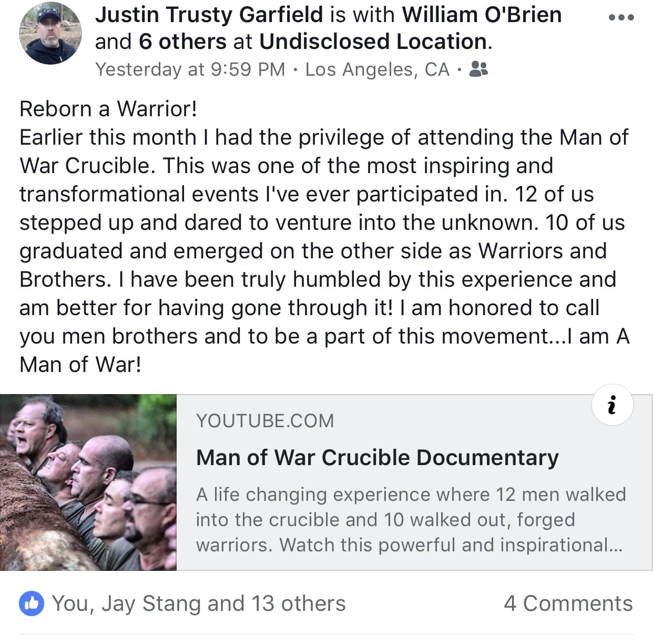
Task: Open the documentary video thumbnail
Action: (x=88, y=482)
